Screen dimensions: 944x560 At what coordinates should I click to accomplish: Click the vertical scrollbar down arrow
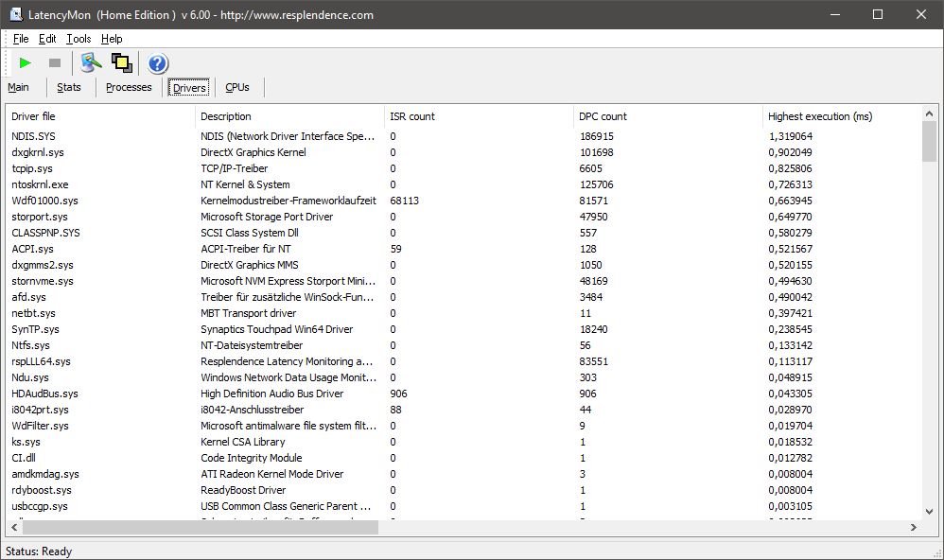click(x=929, y=511)
